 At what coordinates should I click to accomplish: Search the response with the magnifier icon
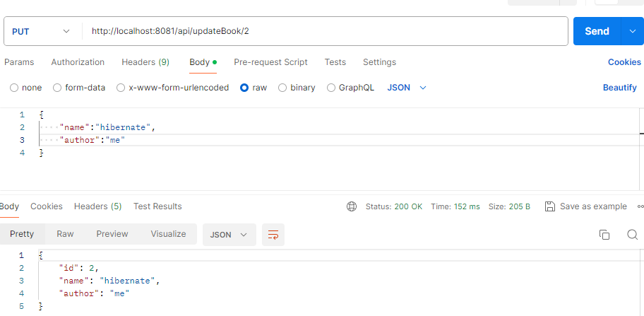(x=633, y=235)
